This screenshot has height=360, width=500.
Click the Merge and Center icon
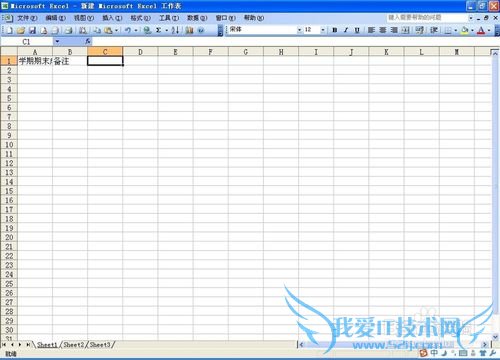[405, 30]
